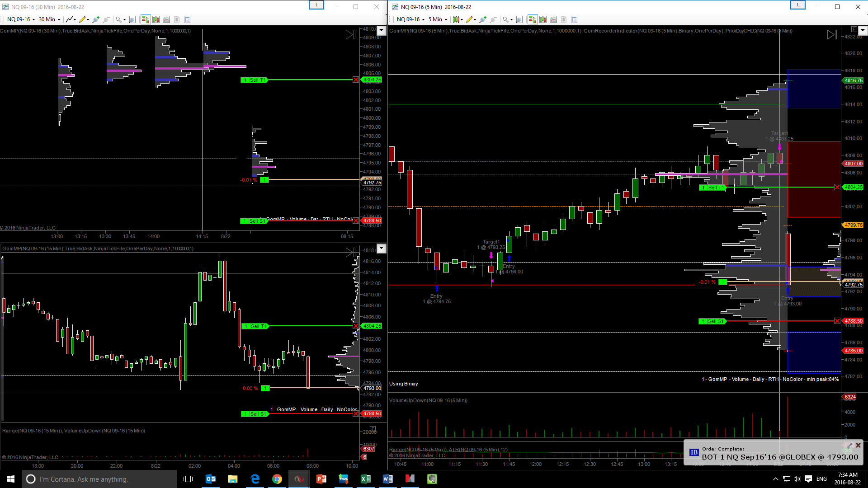The width and height of the screenshot is (868, 488).
Task: Select Sell T1 order label on 30 Min chart
Action: point(254,80)
